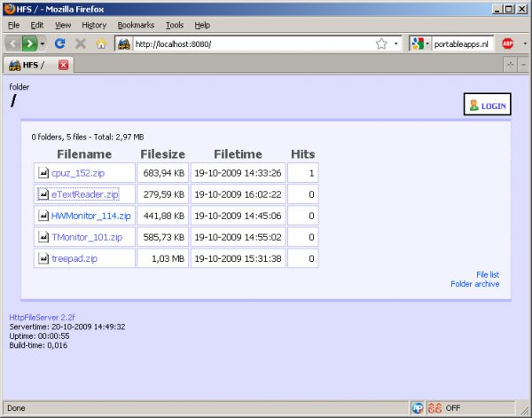Click the Firefox back navigation button
Screen dimensions: 532x418
pos(14,43)
